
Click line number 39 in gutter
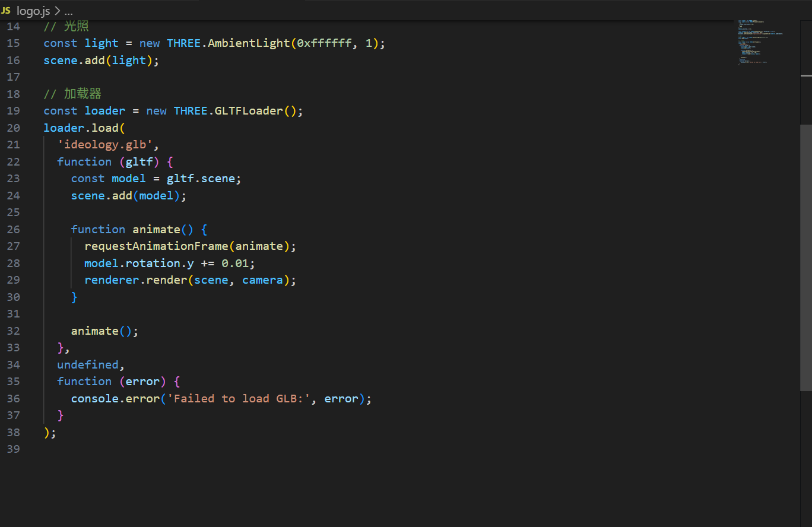[x=13, y=449]
